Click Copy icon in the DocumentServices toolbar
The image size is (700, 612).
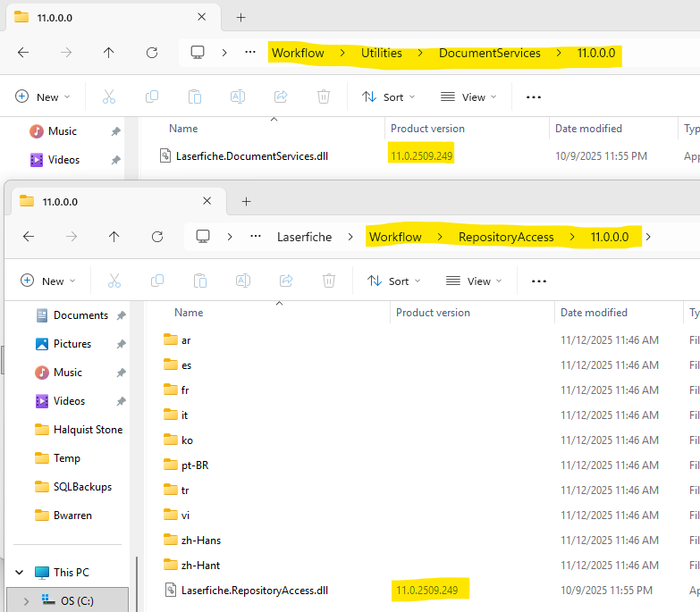coord(152,96)
